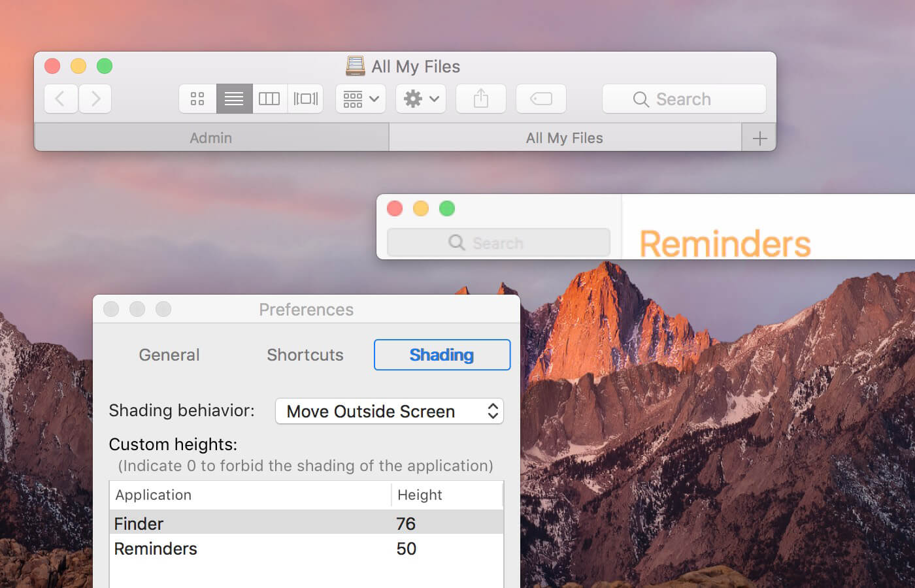Viewport: 915px width, 588px height.
Task: Select the Reminders row in heights table
Action: point(307,548)
